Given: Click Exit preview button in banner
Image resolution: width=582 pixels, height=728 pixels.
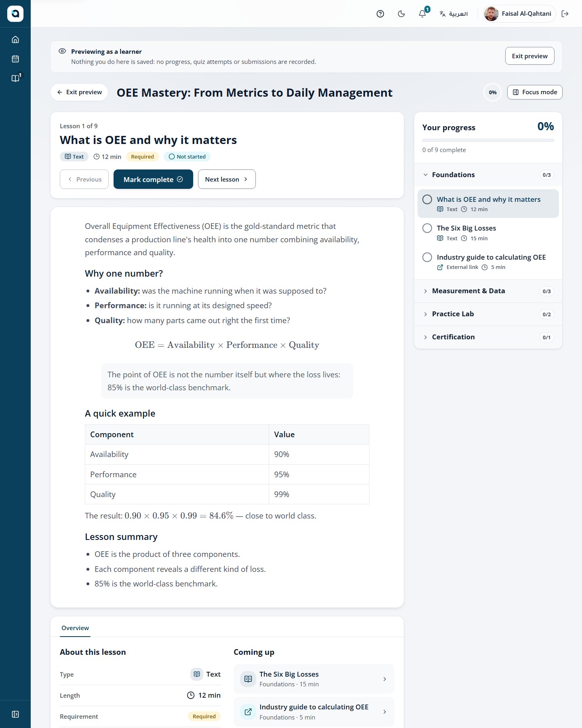Looking at the screenshot, I should coord(529,56).
